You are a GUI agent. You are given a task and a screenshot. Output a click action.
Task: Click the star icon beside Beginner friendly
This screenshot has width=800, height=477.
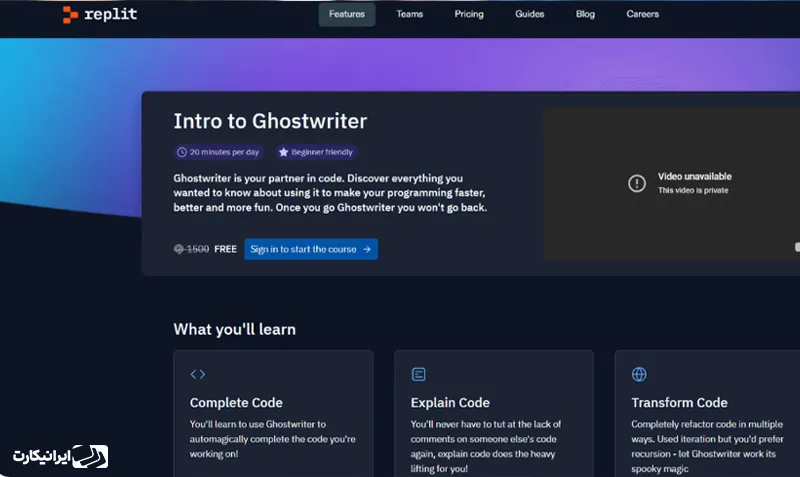tap(284, 152)
